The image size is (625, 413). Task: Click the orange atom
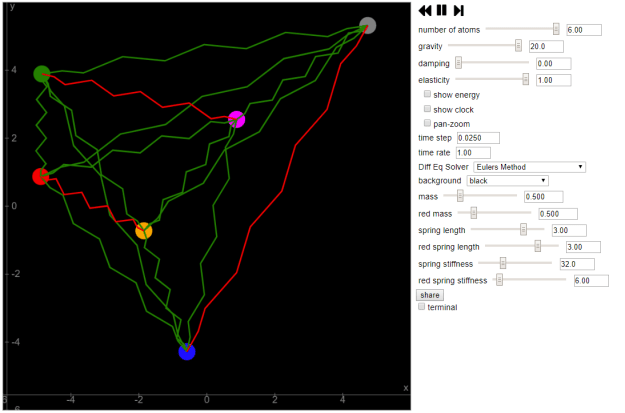[x=144, y=231]
